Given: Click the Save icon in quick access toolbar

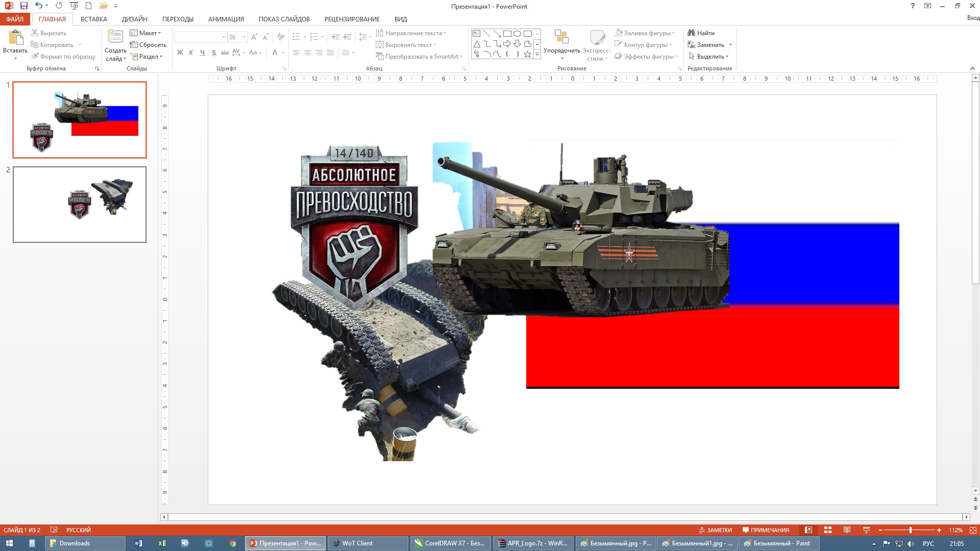Looking at the screenshot, I should 23,6.
